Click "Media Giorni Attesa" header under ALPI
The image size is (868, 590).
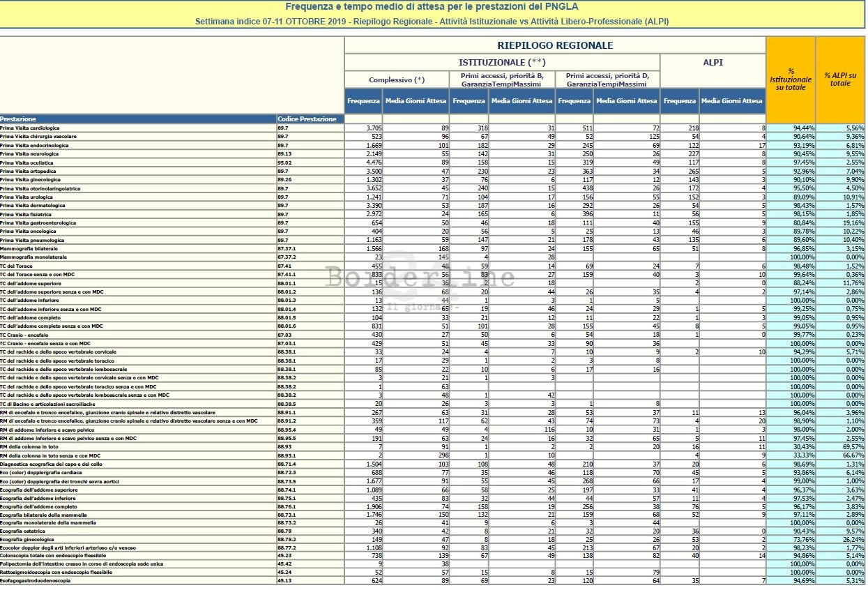(x=732, y=101)
